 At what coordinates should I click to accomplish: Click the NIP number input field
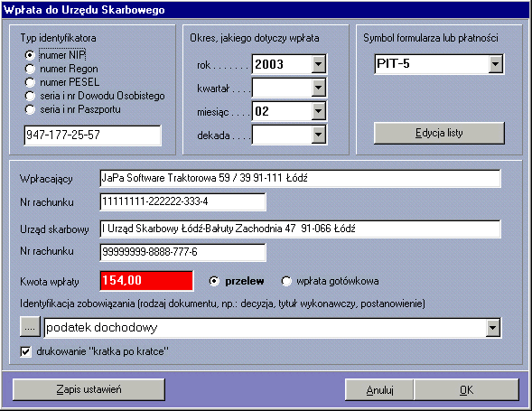(93, 135)
